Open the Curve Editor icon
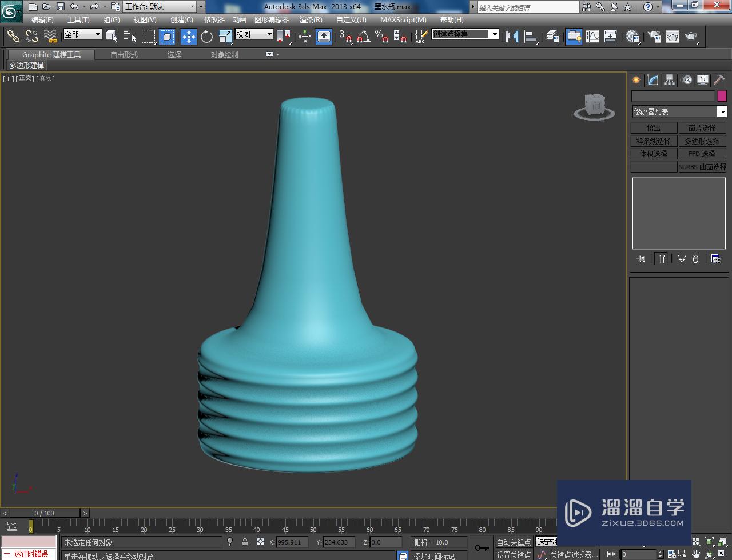Image resolution: width=732 pixels, height=560 pixels. pos(592,37)
